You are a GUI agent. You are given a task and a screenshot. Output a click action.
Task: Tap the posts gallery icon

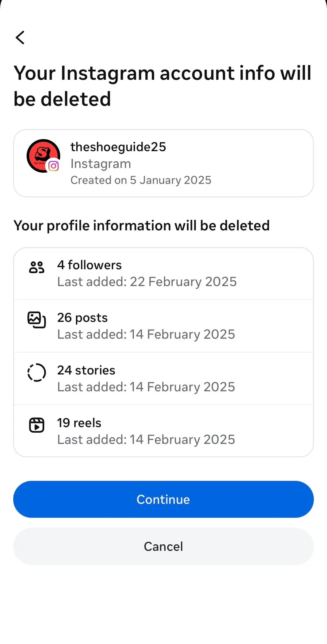pos(37,320)
